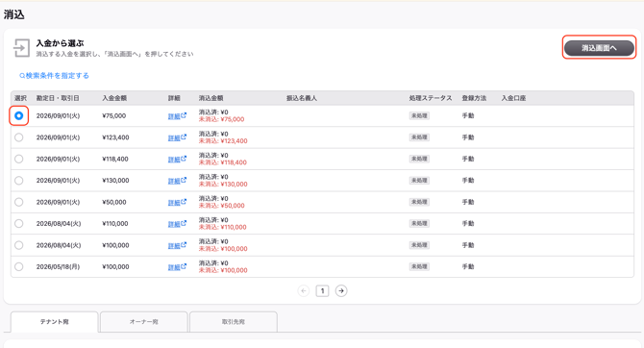
Task: Go to the next page arrow
Action: [341, 291]
